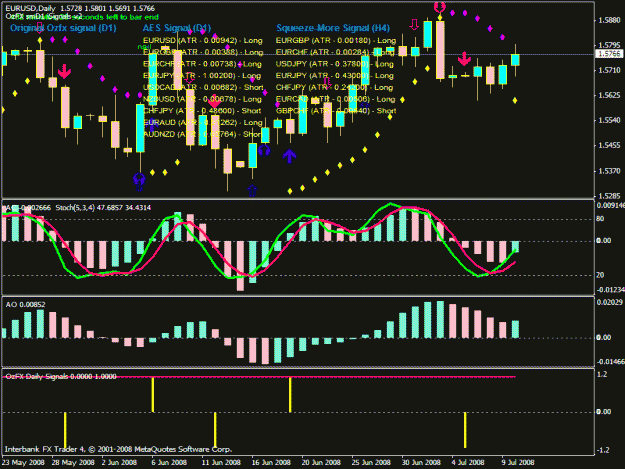
Task: Click the 1.5455 price axis label
Action: (x=609, y=146)
